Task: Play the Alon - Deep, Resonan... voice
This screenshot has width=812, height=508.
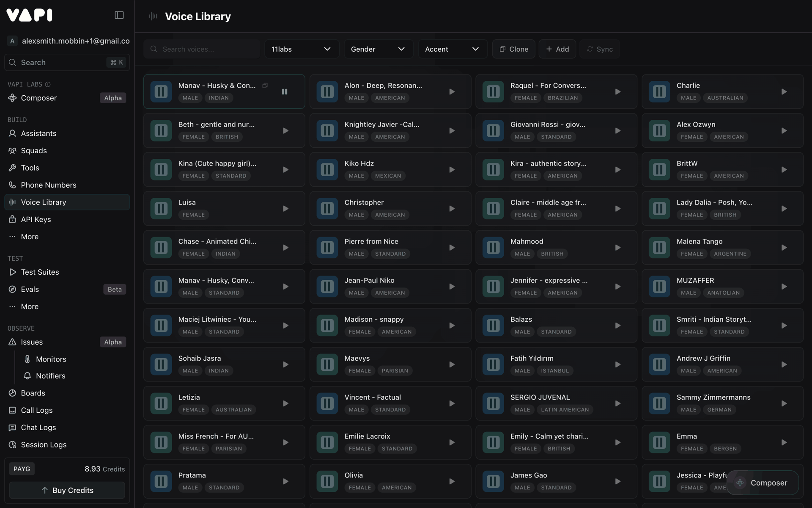Action: [452, 91]
